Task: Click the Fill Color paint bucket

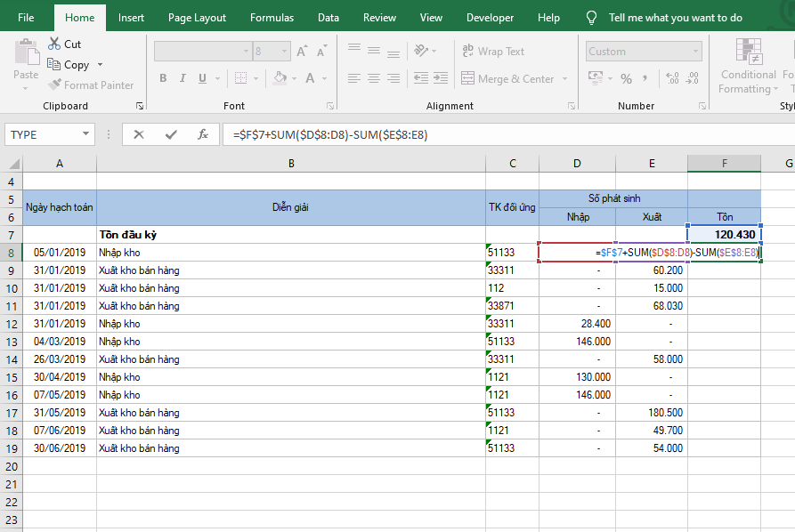Action: pyautogui.click(x=280, y=78)
